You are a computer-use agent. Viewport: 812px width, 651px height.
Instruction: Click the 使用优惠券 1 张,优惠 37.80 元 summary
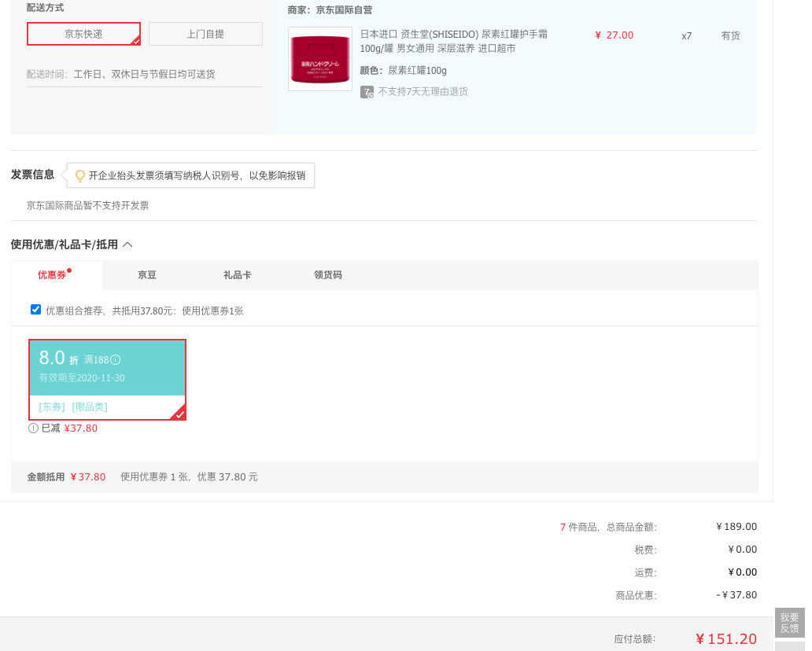[x=189, y=477]
